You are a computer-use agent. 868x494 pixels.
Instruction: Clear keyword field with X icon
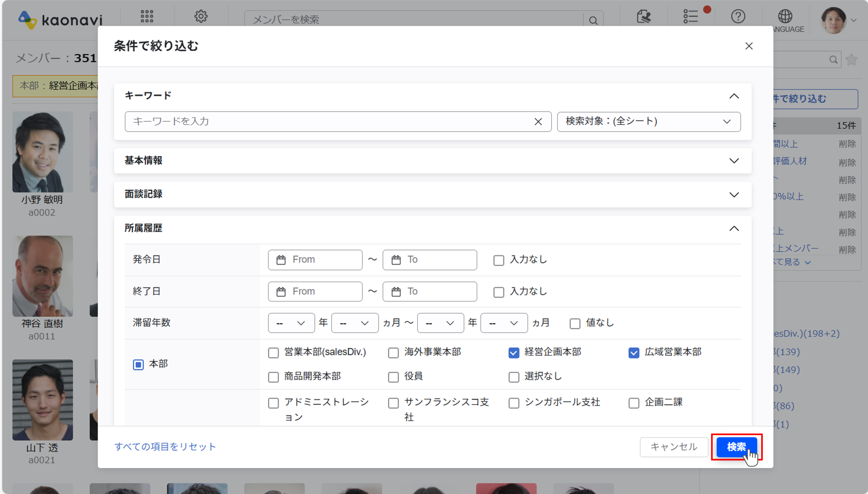(x=538, y=122)
